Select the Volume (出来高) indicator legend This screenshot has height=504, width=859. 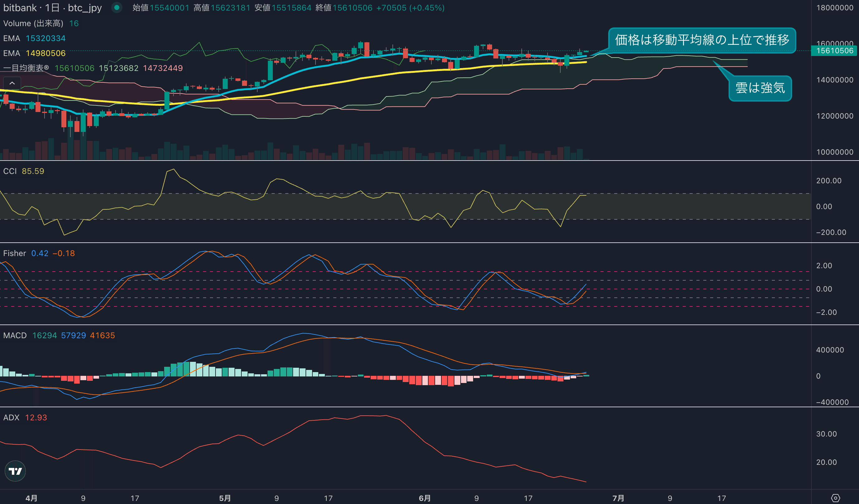[x=33, y=24]
